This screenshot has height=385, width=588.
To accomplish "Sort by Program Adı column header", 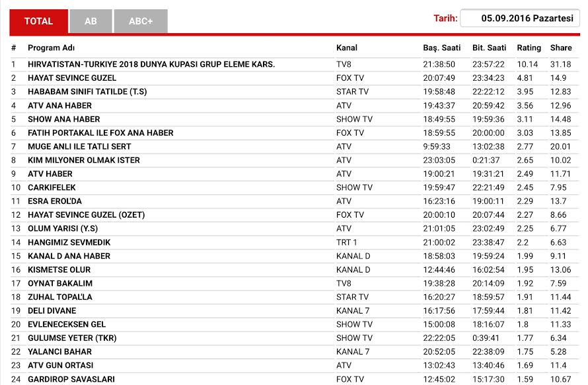I will tap(51, 48).
